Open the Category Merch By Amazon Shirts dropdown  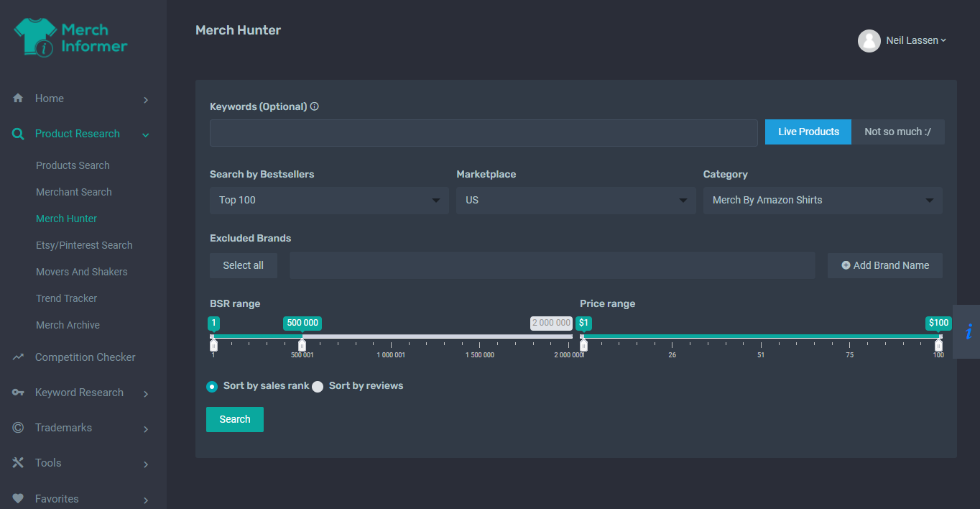823,200
